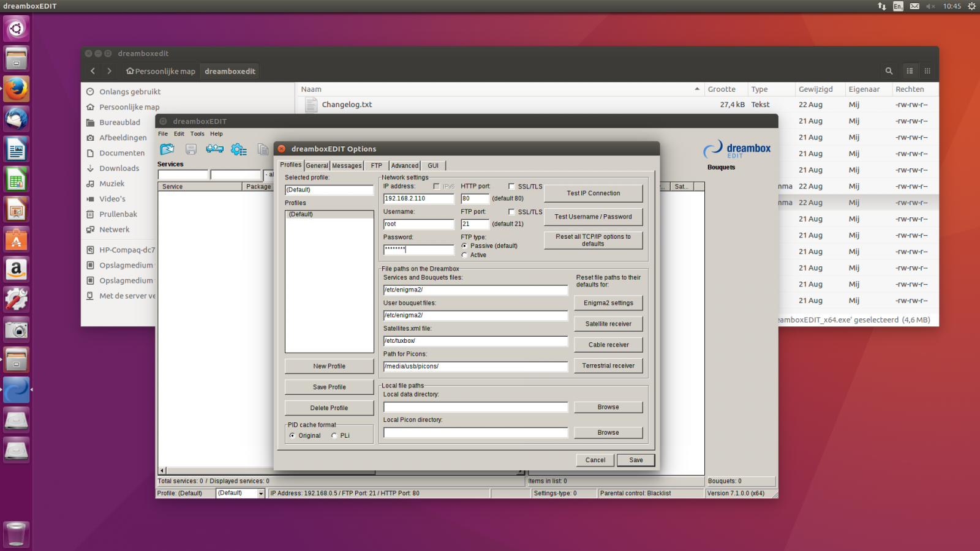980x551 pixels.
Task: Click the open folder icon in dreamboxEDIT toolbar
Action: point(167,149)
